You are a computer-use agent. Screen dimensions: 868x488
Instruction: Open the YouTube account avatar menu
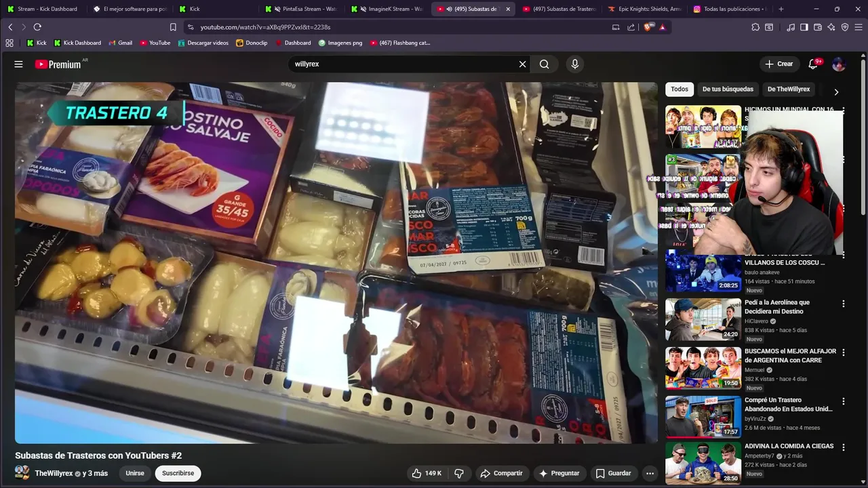[x=839, y=64]
